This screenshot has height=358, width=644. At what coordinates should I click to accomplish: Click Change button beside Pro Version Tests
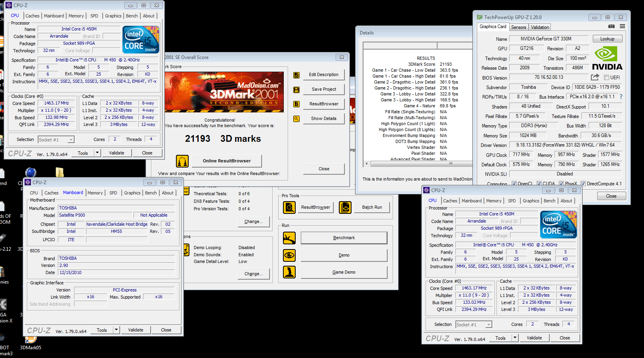pos(253,222)
